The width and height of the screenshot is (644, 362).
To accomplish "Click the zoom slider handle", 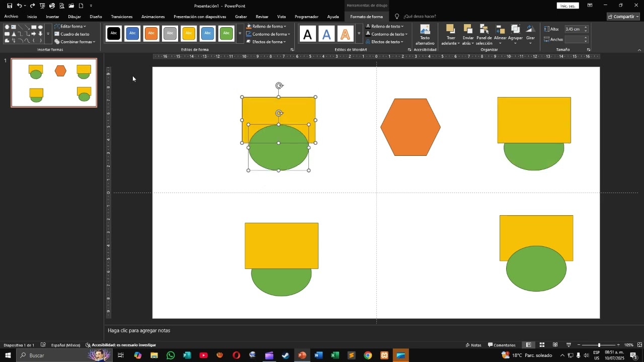I will tap(599, 345).
